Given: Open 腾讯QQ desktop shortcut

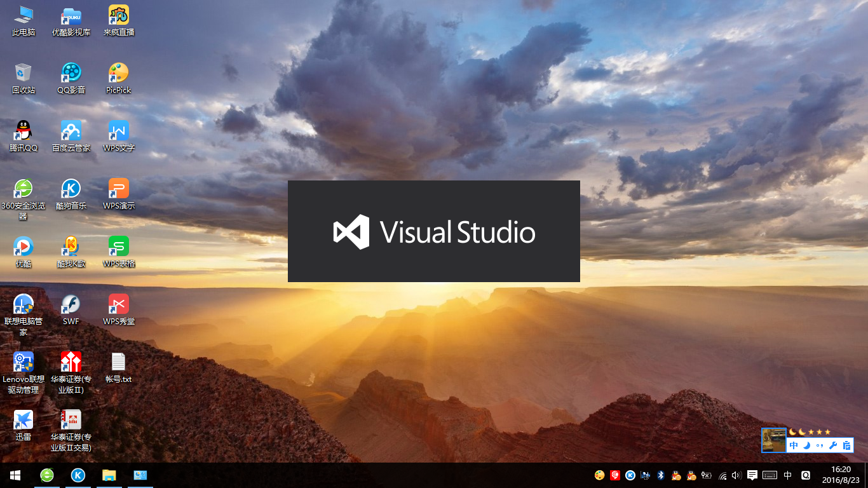Looking at the screenshot, I should (x=24, y=136).
